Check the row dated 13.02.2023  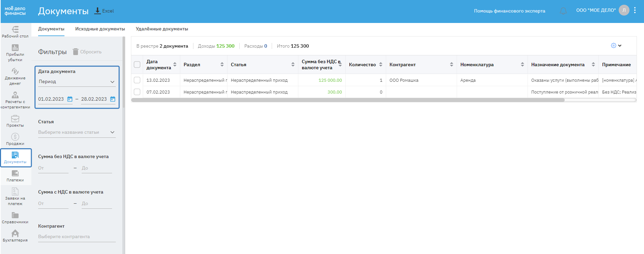(x=137, y=80)
